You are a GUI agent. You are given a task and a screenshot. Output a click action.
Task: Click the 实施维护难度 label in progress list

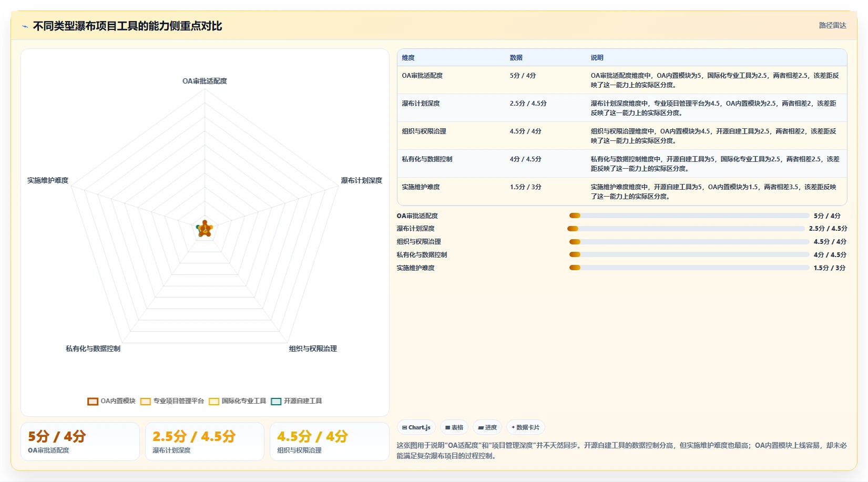tap(415, 268)
